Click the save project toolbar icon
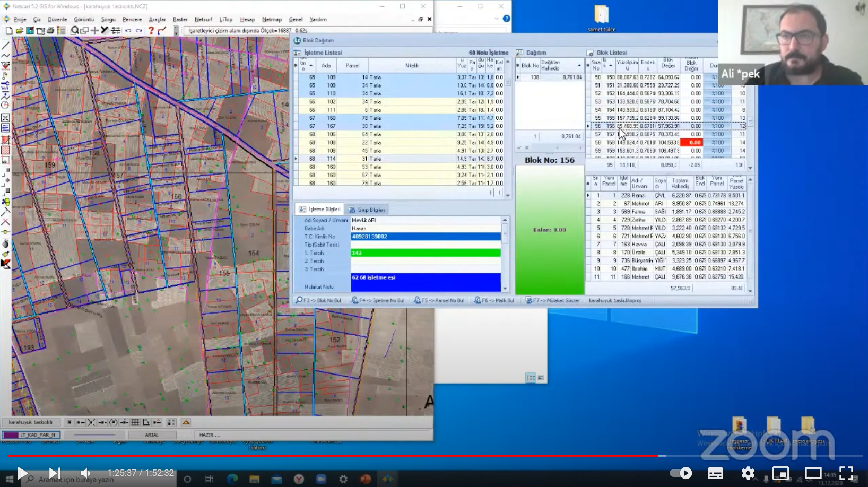Image resolution: width=868 pixels, height=487 pixels. [x=30, y=31]
